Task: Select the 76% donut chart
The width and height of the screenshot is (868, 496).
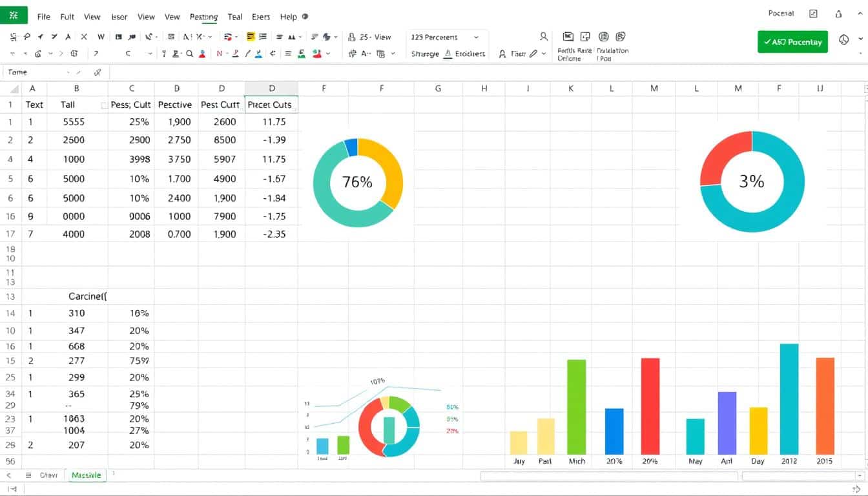Action: (x=358, y=182)
